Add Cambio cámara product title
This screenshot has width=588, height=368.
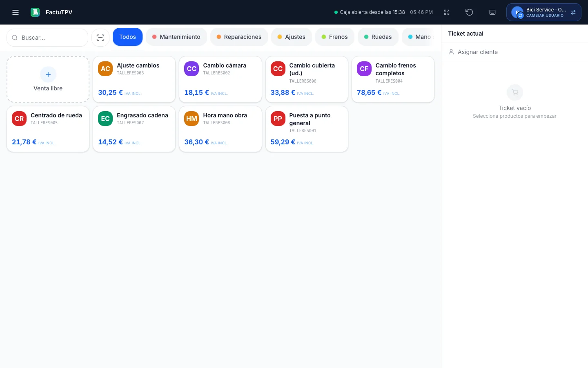click(x=225, y=65)
